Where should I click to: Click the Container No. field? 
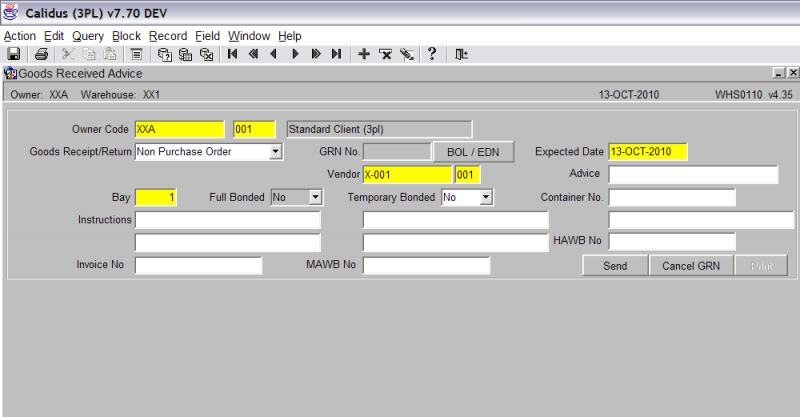672,198
